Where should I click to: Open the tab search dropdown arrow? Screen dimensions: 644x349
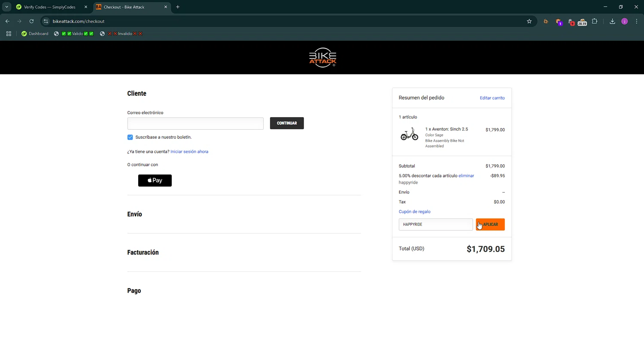pos(6,7)
